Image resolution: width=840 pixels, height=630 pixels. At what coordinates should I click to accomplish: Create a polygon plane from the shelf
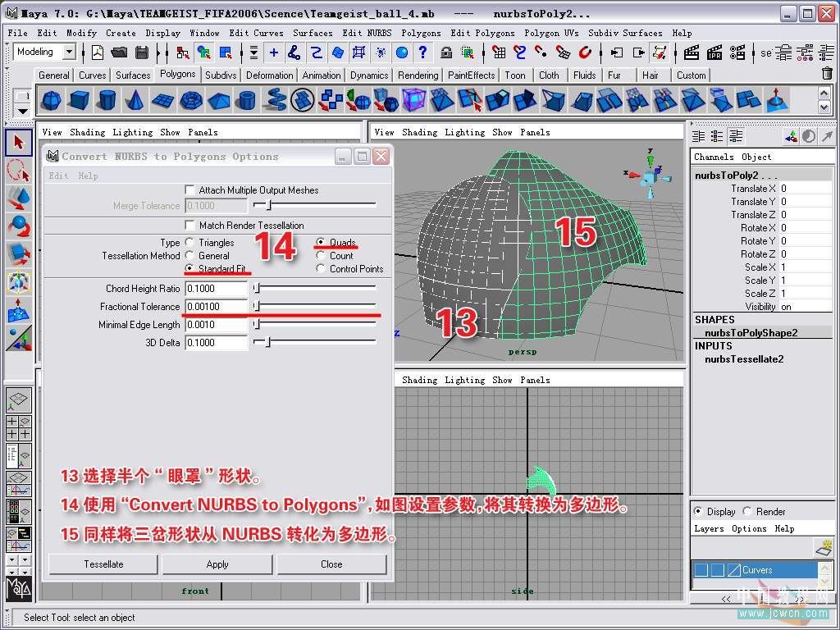click(x=163, y=99)
